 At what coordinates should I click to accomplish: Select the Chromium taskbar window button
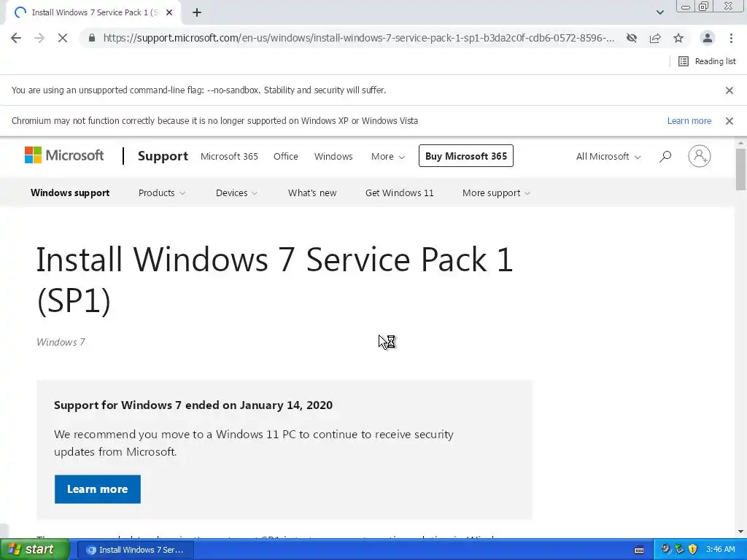[135, 550]
